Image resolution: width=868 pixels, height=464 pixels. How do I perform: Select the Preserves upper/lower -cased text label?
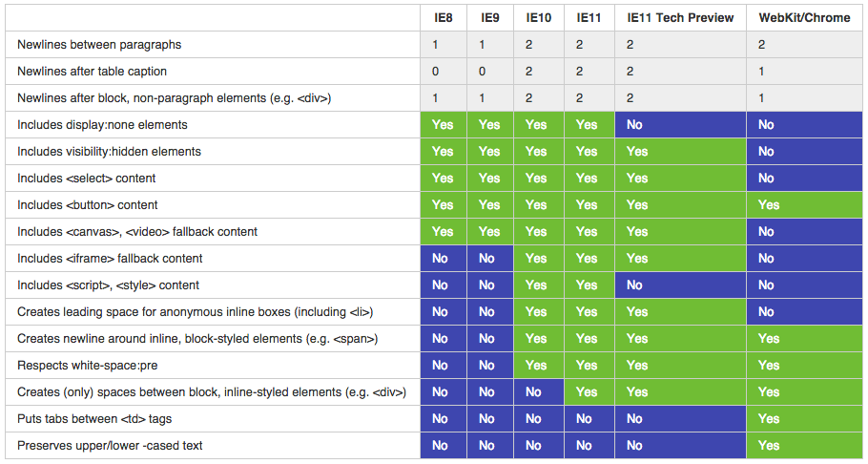[110, 445]
